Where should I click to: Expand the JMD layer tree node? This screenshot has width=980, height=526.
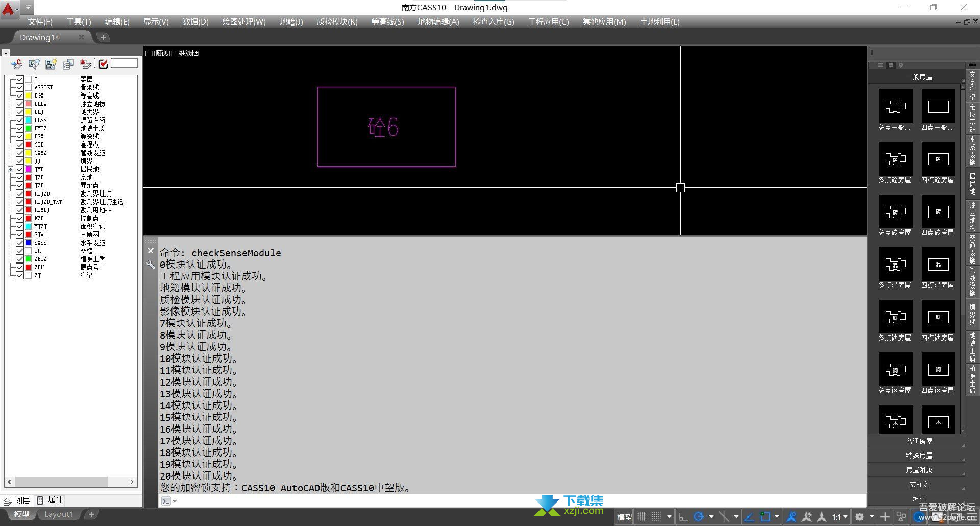pos(10,169)
